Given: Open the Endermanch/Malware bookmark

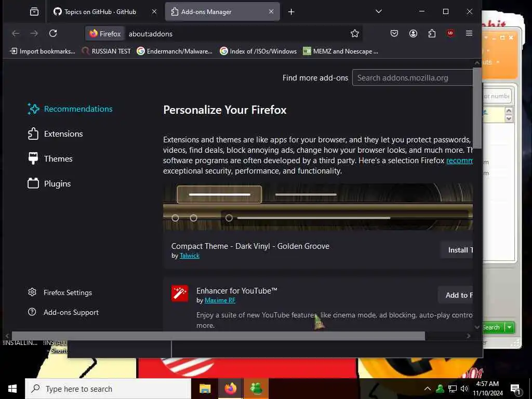Looking at the screenshot, I should point(175,51).
